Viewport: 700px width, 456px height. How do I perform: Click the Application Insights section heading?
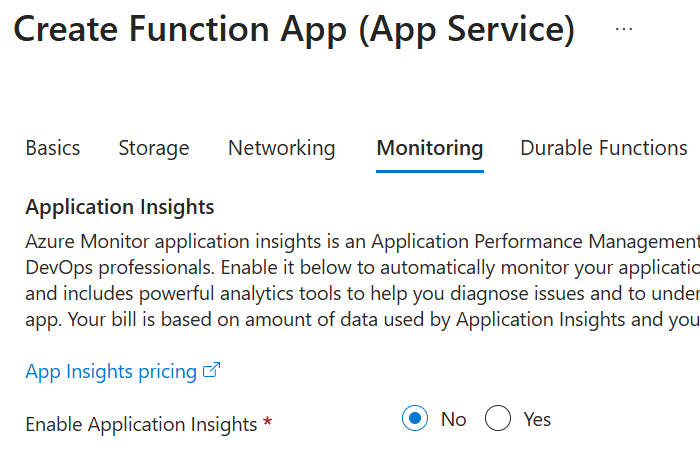(120, 208)
